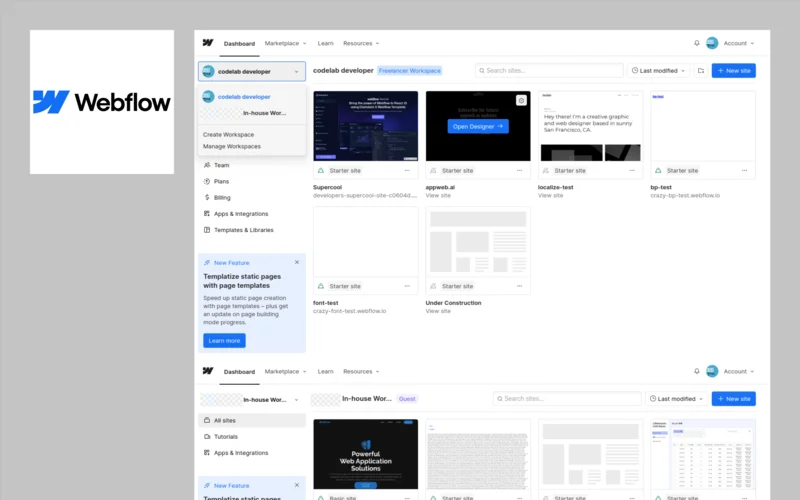Open the ellipsis menu on the bp-test card

pyautogui.click(x=744, y=170)
